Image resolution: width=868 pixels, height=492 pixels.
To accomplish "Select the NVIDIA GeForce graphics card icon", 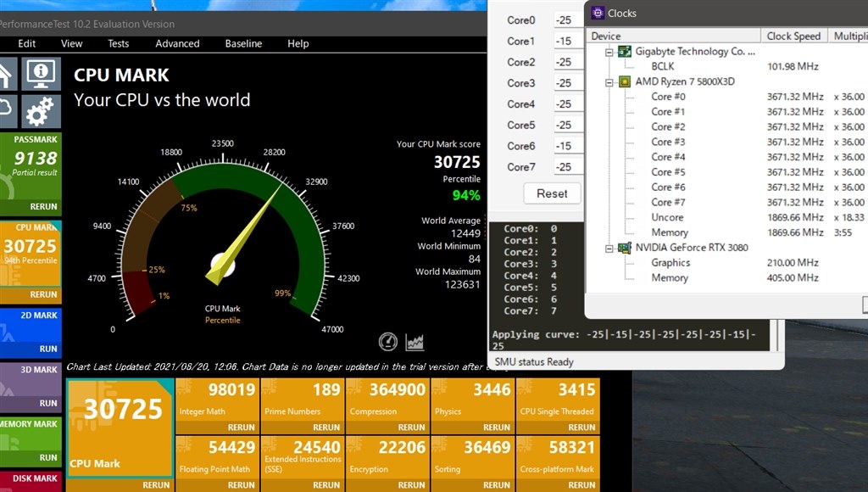I will coord(625,248).
